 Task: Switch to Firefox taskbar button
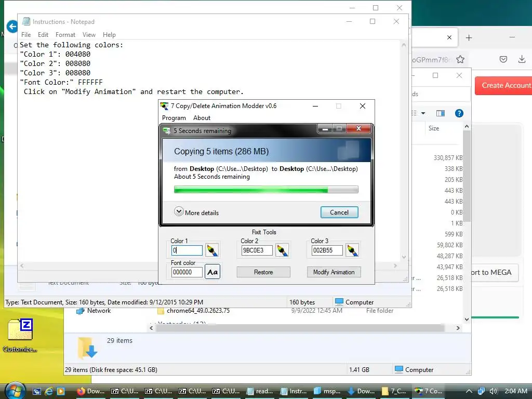click(x=90, y=391)
